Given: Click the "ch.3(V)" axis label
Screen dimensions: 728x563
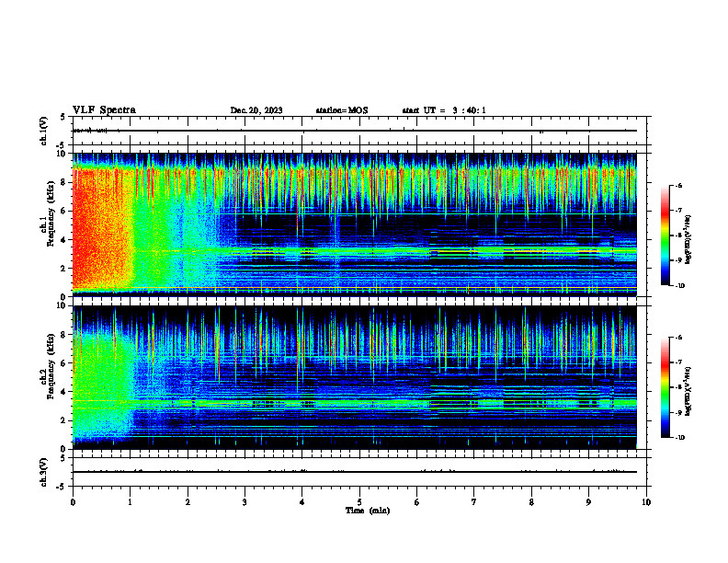Looking at the screenshot, I should [x=44, y=472].
